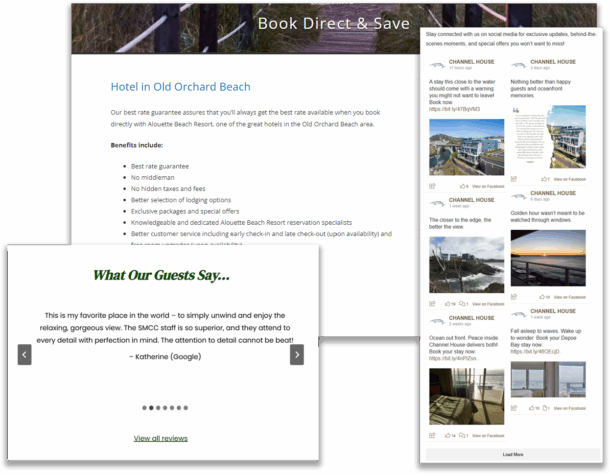View 'Ocean out front' post on Facebook
The width and height of the screenshot is (610, 474).
point(488,436)
